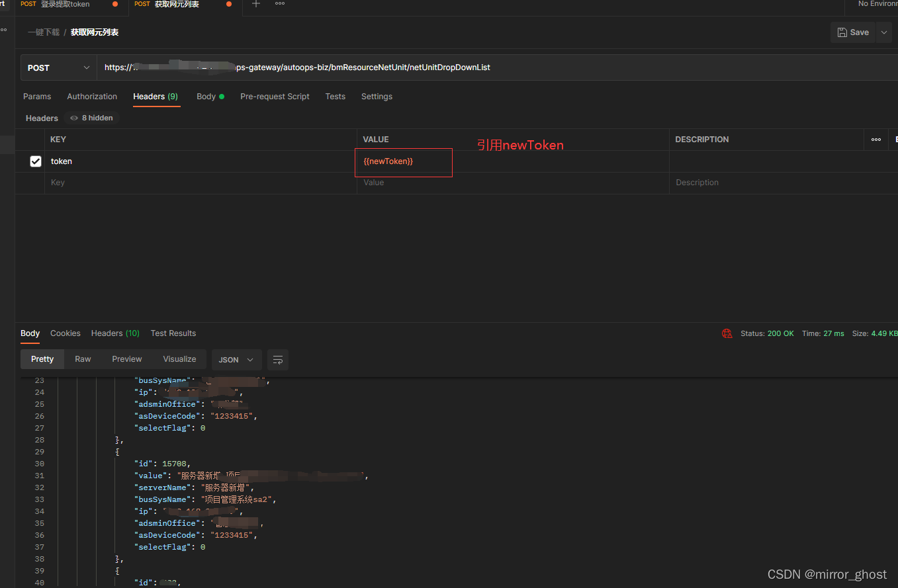The image size is (898, 588).
Task: Switch response view to Preview
Action: click(127, 359)
